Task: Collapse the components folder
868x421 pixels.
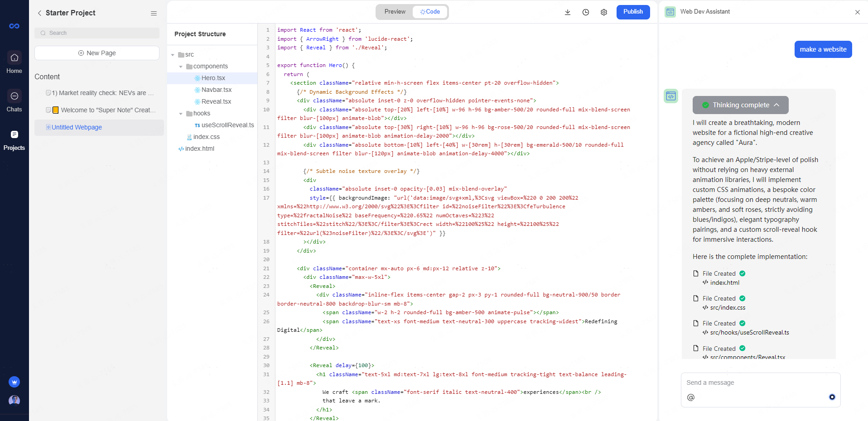Action: coord(181,67)
